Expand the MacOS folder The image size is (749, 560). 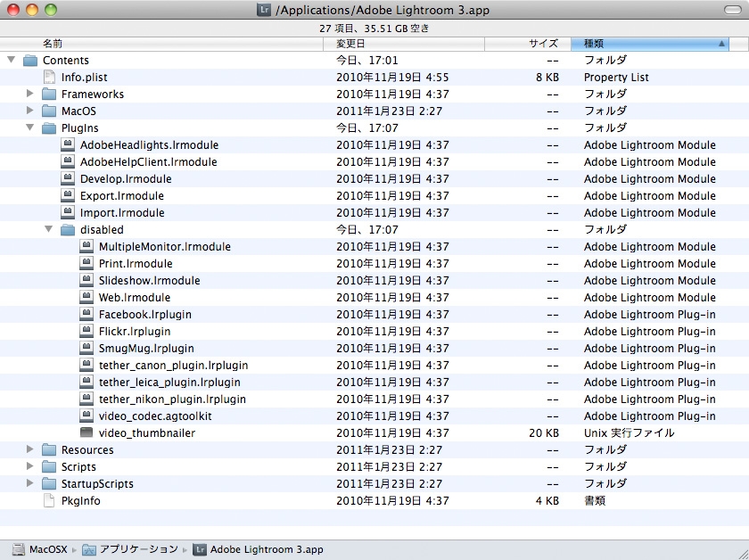point(30,111)
